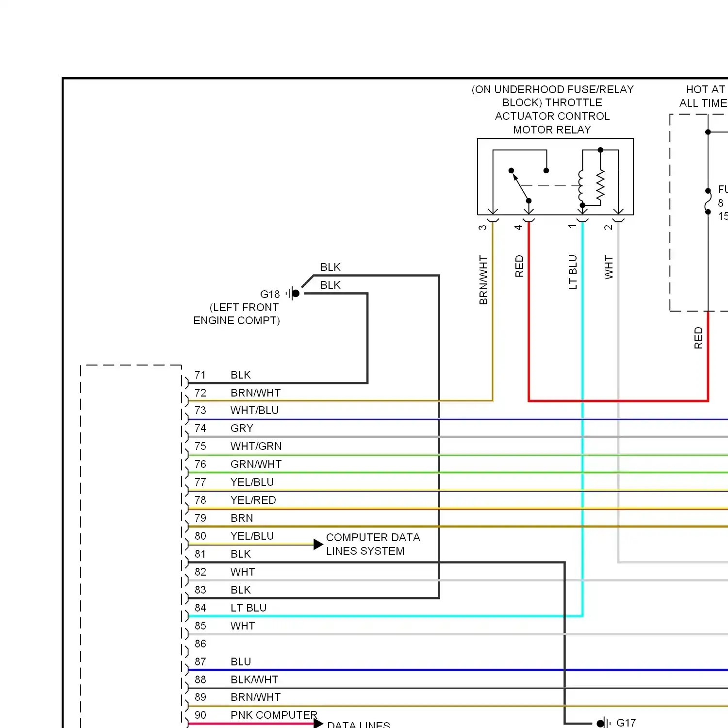Click the relay coil symbol
This screenshot has width=728, height=728.
(581, 187)
